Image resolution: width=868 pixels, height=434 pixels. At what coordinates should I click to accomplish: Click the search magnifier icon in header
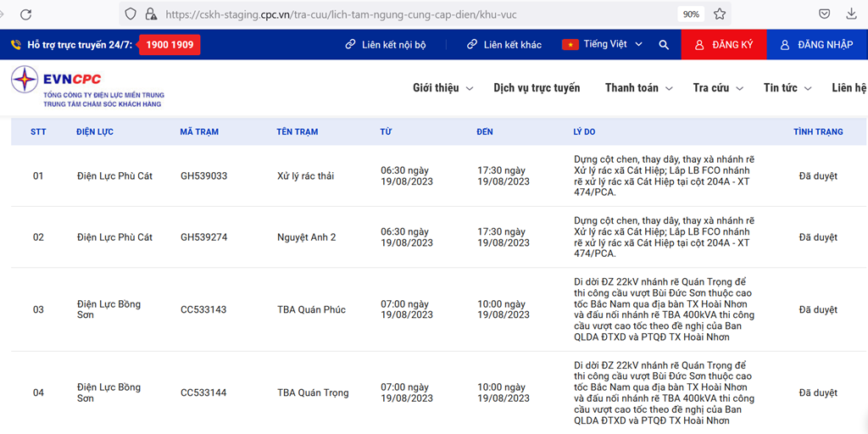click(664, 45)
